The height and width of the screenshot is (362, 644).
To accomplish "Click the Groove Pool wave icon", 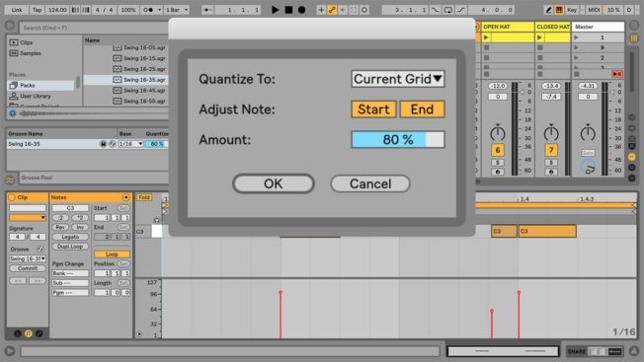I will (10, 180).
